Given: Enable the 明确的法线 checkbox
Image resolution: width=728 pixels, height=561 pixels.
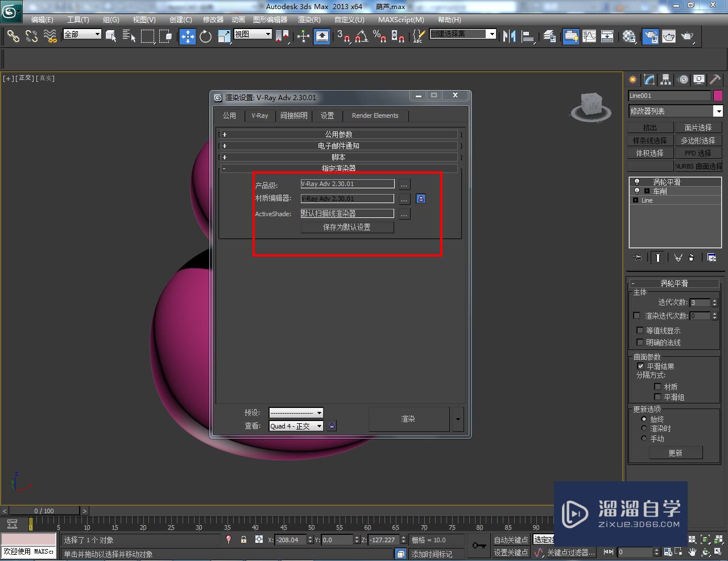Looking at the screenshot, I should click(x=640, y=342).
